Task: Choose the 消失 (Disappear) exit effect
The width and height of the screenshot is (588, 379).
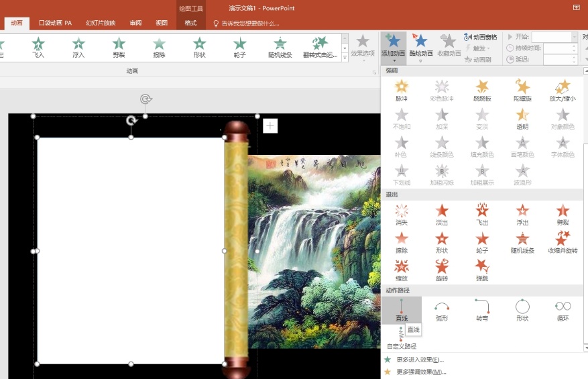Action: [x=401, y=215]
